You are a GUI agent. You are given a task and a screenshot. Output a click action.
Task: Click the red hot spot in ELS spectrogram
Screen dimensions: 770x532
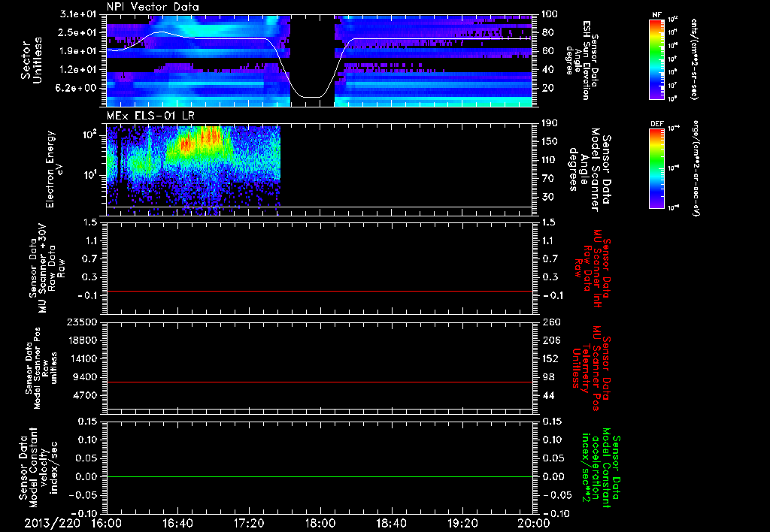pyautogui.click(x=186, y=144)
